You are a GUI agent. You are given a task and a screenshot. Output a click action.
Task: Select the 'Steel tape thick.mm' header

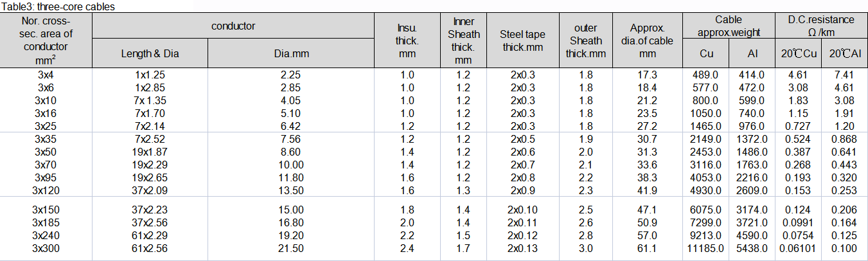pos(522,40)
